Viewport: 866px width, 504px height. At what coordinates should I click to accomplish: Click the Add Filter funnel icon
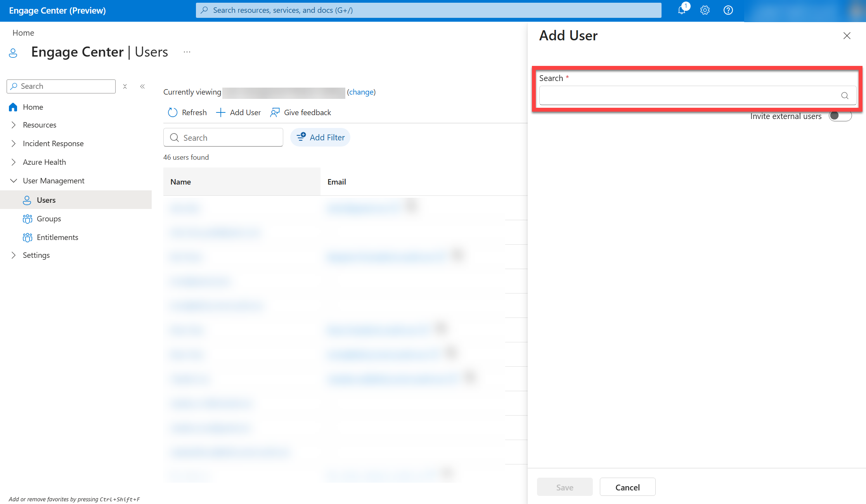pos(301,137)
